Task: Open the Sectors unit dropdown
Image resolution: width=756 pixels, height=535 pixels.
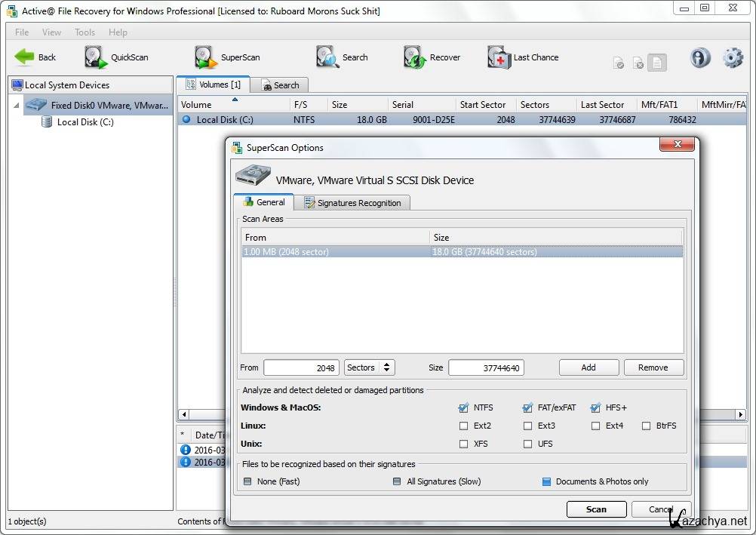Action: point(369,367)
